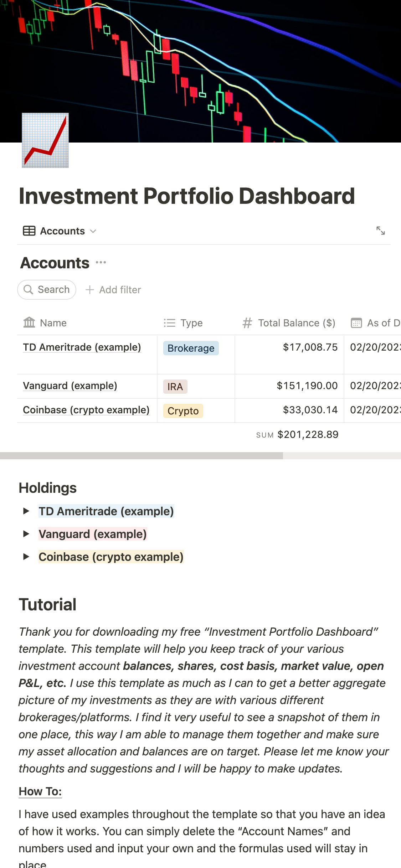
Task: Expand the Vanguard holdings toggle
Action: (x=26, y=534)
